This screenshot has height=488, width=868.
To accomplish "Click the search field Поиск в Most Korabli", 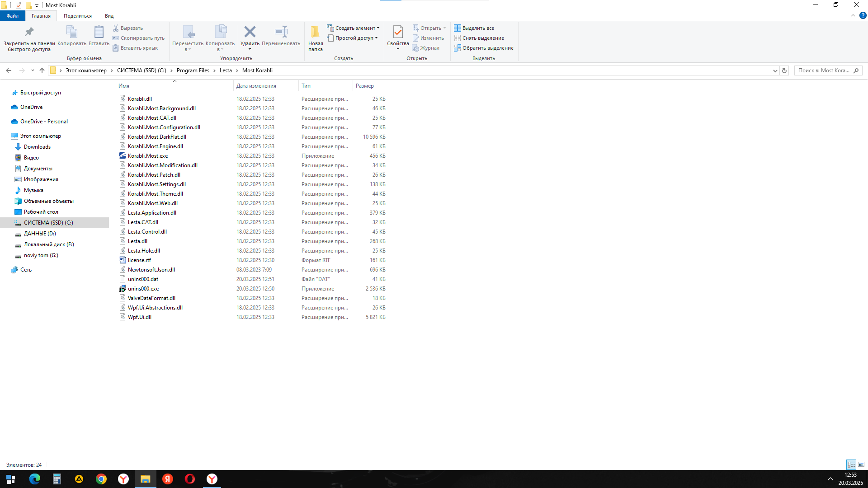I will [x=828, y=70].
